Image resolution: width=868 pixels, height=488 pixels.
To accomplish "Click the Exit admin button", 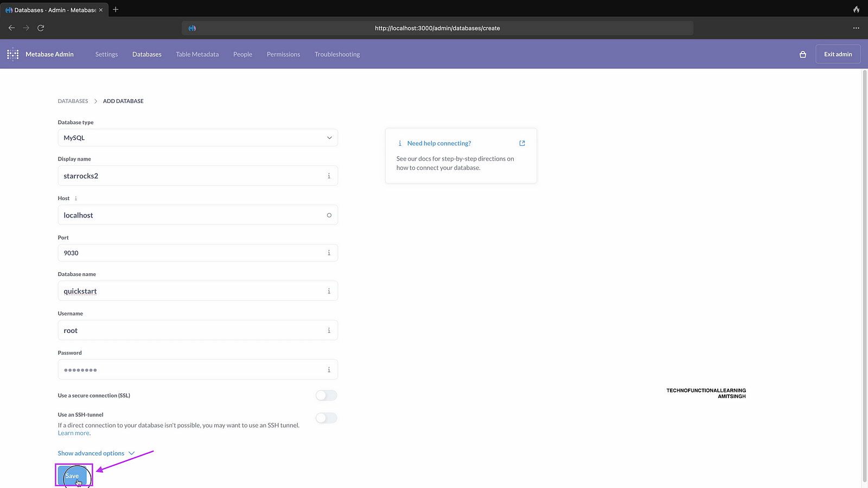I will [838, 54].
